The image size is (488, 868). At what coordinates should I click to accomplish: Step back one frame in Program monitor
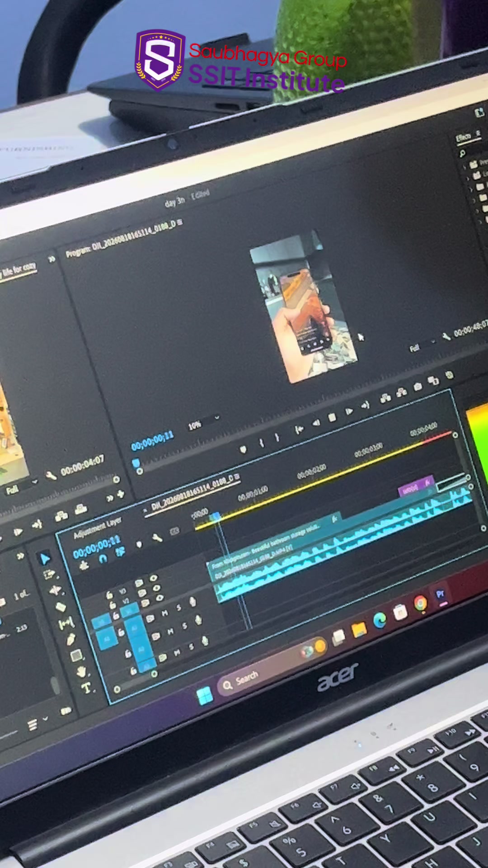coord(316,423)
